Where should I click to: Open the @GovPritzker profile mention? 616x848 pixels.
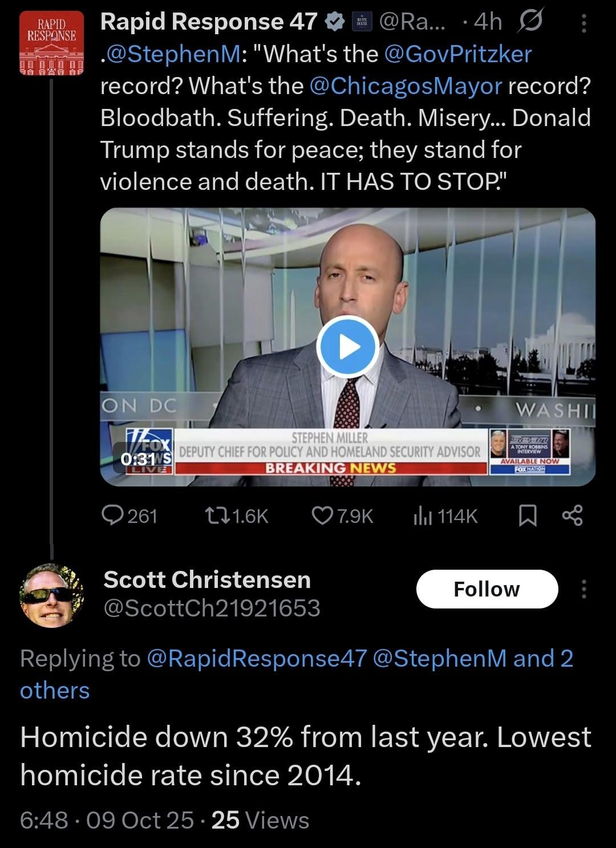[x=458, y=54]
